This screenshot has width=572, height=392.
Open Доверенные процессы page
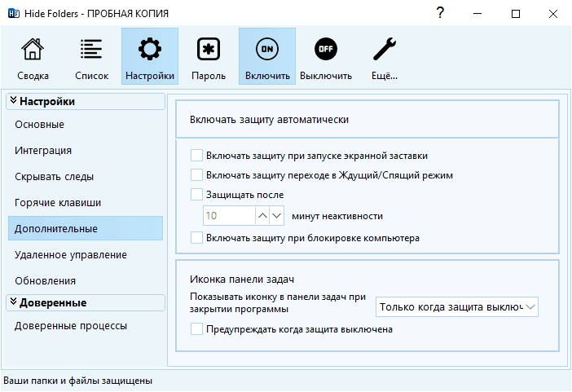click(86, 325)
